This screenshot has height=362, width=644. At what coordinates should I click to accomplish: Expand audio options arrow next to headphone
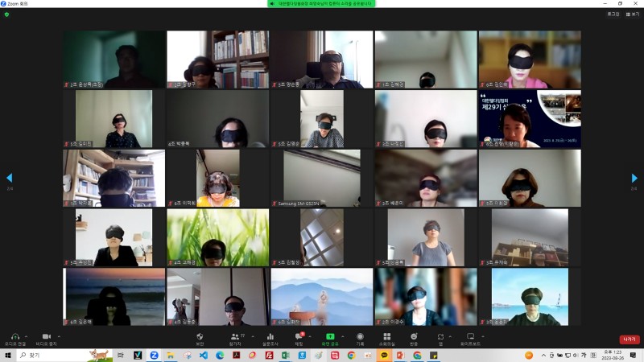(x=26, y=335)
